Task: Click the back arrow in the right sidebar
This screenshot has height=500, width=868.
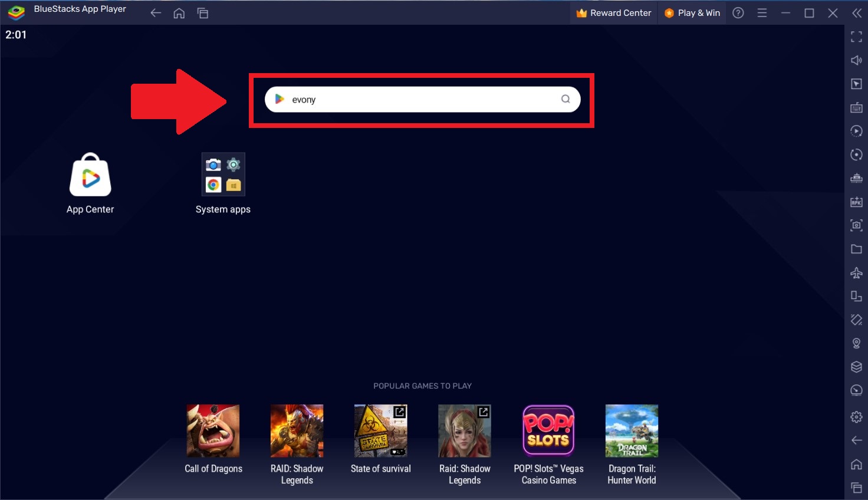Action: click(x=856, y=440)
